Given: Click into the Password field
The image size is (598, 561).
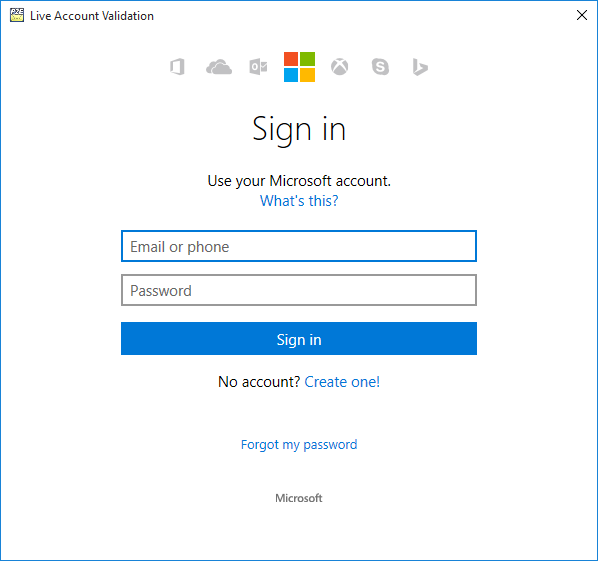Looking at the screenshot, I should 299,290.
